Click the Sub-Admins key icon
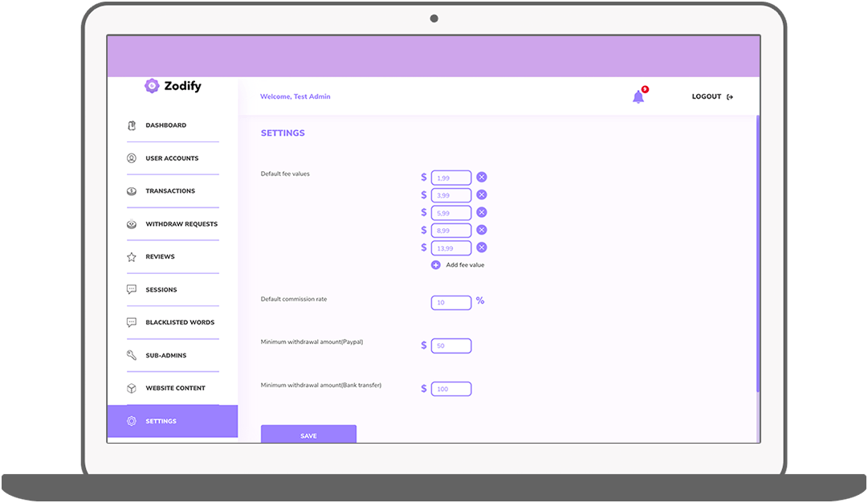This screenshot has width=868, height=503. point(132,355)
